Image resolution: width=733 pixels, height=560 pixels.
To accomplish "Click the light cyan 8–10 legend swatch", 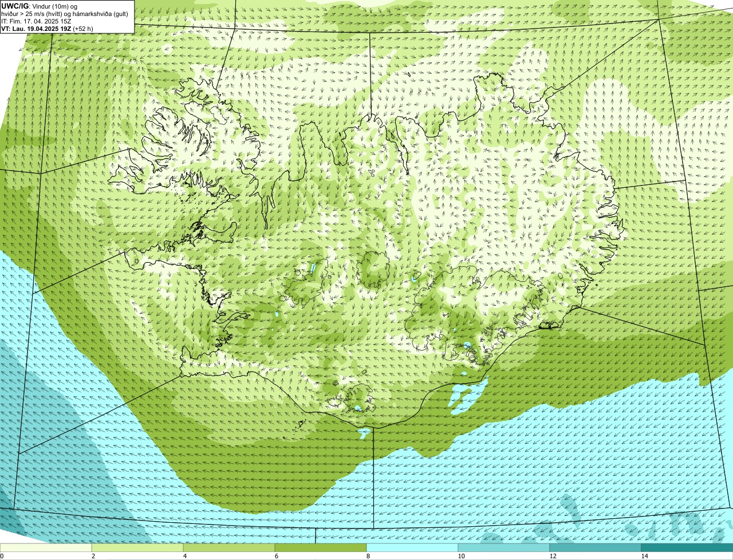I will coord(412,547).
